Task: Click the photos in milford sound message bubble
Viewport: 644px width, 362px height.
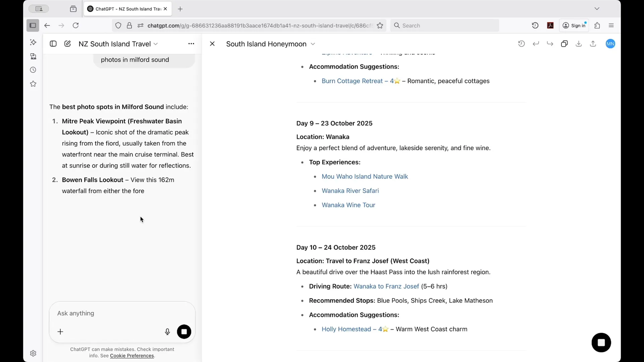Action: [x=144, y=60]
